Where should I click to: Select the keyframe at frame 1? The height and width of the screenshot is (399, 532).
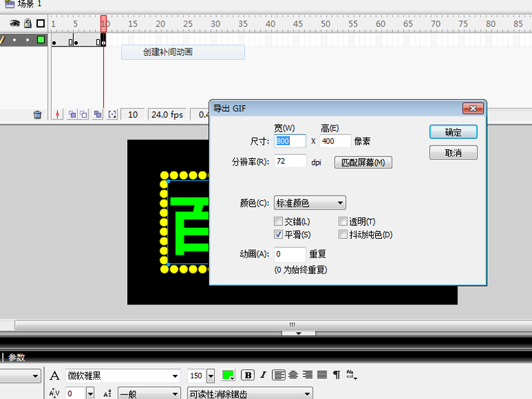coord(54,43)
